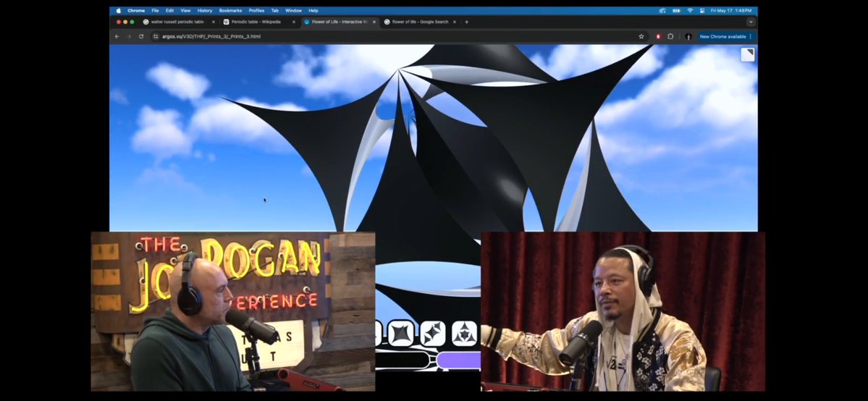Click the corner icon at top-right of page
The width and height of the screenshot is (868, 401).
point(747,54)
